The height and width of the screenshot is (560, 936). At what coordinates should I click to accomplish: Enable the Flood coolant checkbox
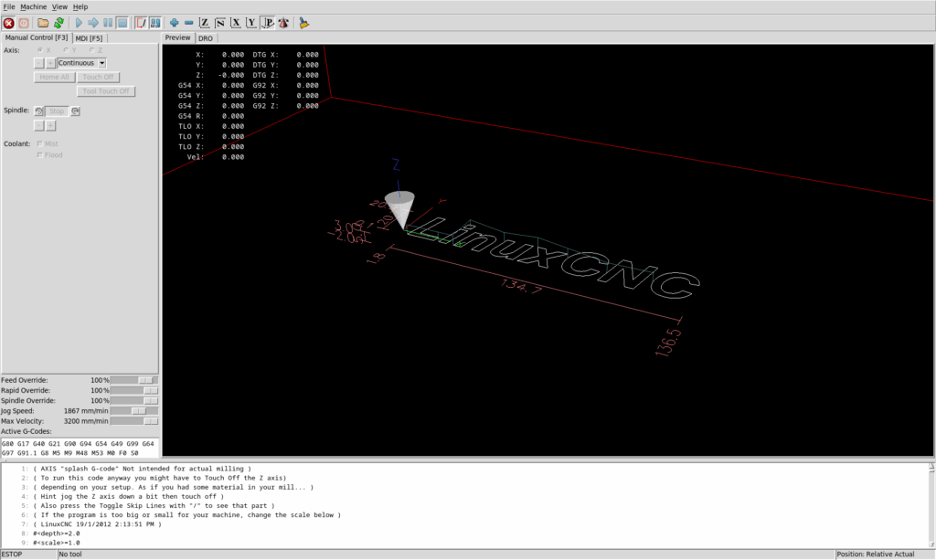click(x=39, y=154)
